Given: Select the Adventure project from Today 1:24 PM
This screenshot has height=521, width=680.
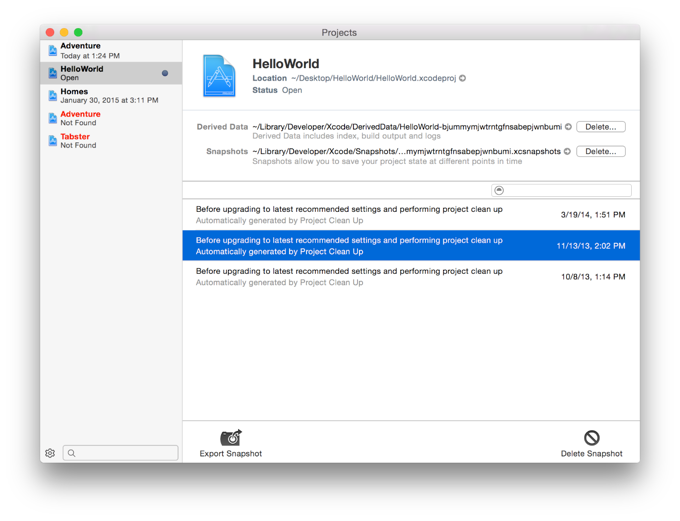Looking at the screenshot, I should (111, 51).
